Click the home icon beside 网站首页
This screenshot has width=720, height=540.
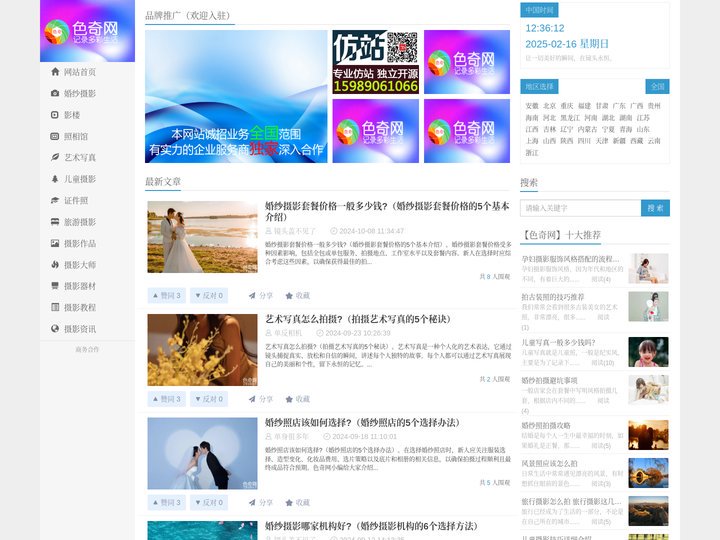[x=55, y=72]
